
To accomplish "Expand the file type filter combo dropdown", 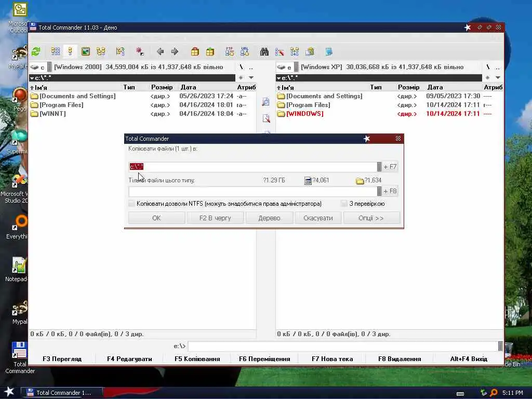I will tap(379, 191).
